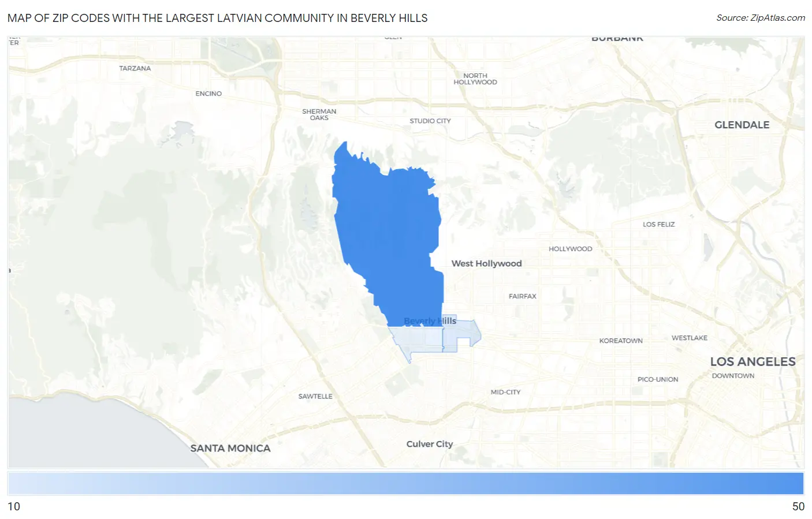
Task: Click the SHERMAN OAKS label
Action: (319, 114)
